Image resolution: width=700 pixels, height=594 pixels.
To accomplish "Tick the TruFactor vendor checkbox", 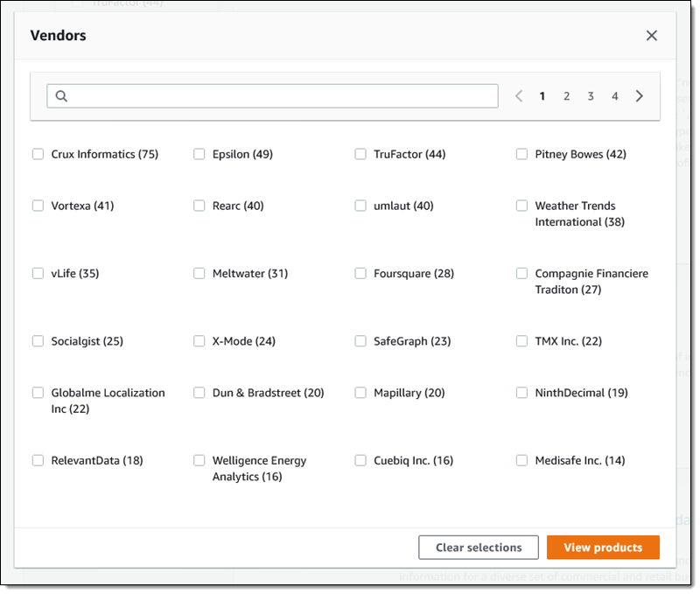I will click(360, 154).
